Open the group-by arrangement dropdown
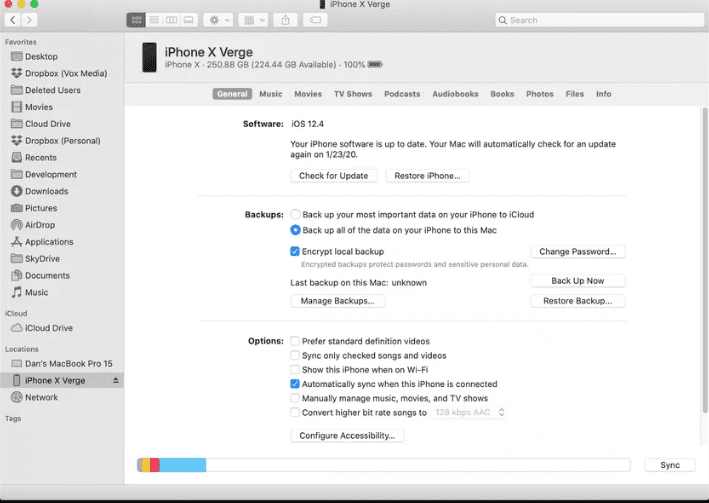 tap(254, 20)
